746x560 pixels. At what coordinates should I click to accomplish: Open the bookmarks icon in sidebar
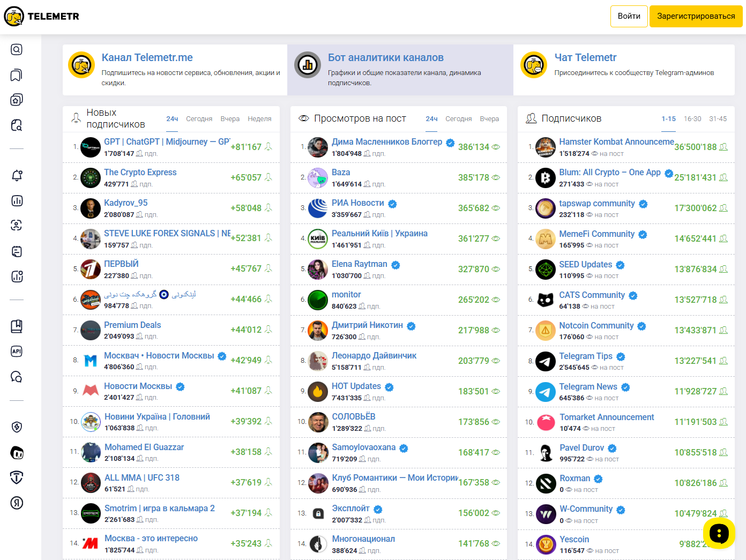[17, 75]
